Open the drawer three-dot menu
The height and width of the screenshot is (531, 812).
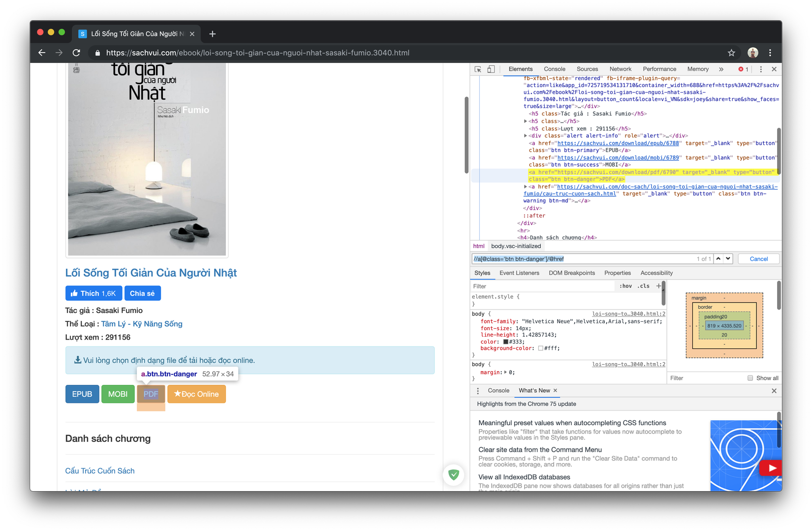coord(478,391)
